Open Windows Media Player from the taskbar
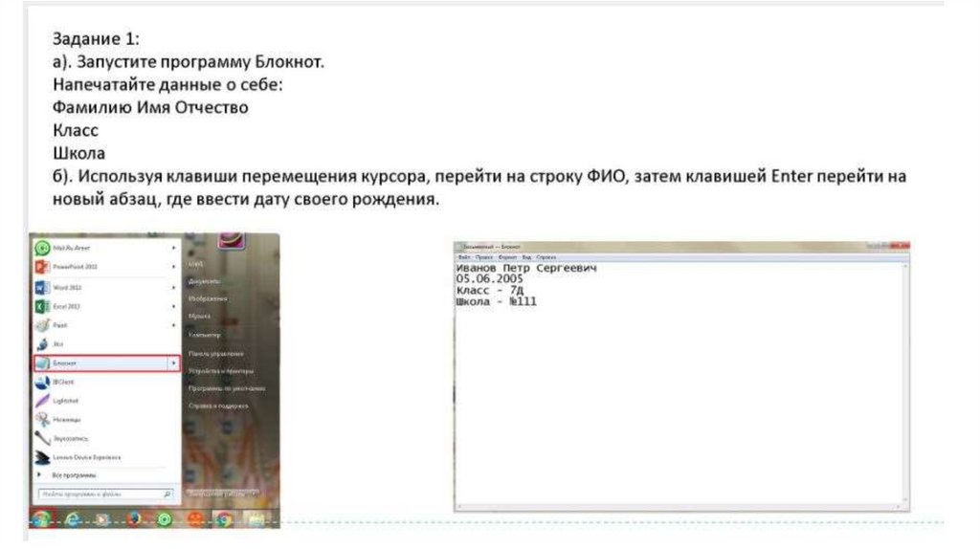The image size is (980, 549). pos(102,519)
